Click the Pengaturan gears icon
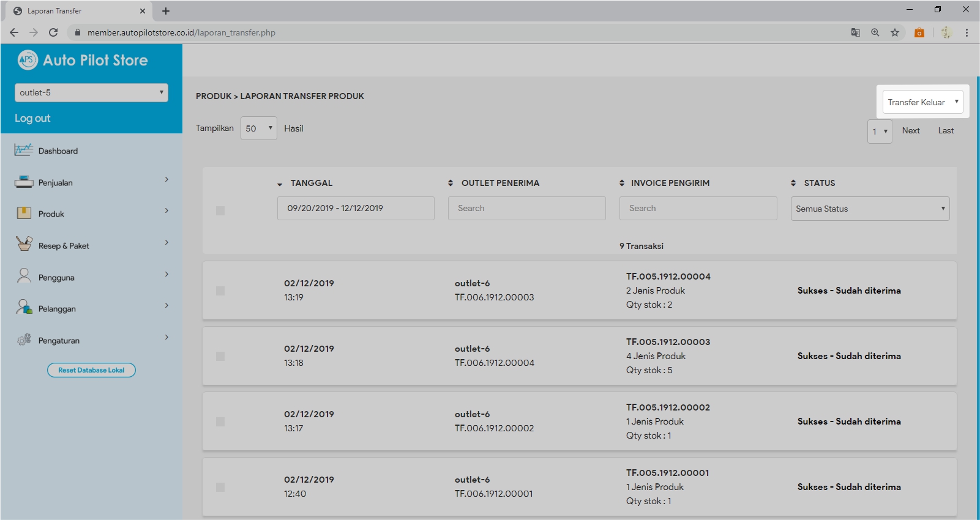The height and width of the screenshot is (520, 980). (x=23, y=340)
